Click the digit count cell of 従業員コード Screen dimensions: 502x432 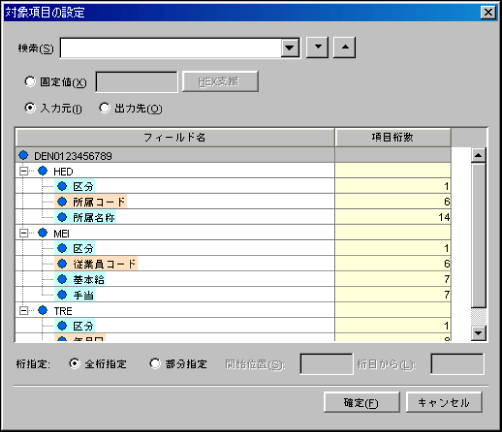(x=393, y=264)
